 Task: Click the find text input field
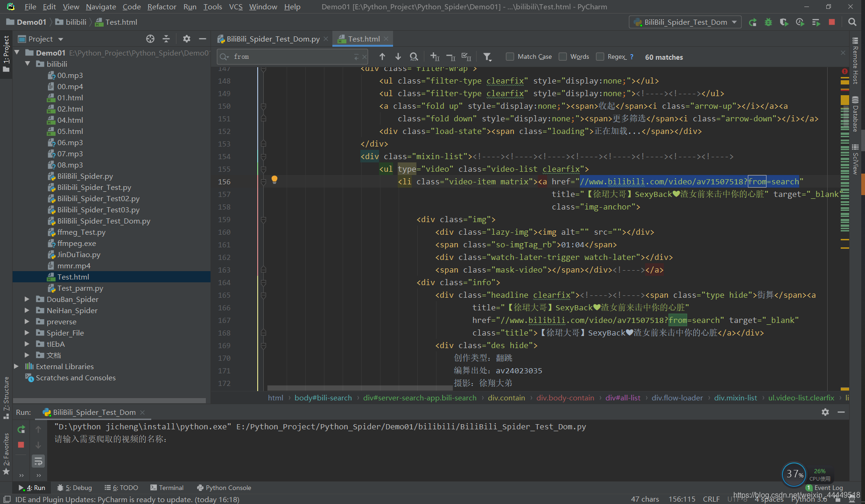click(x=292, y=56)
